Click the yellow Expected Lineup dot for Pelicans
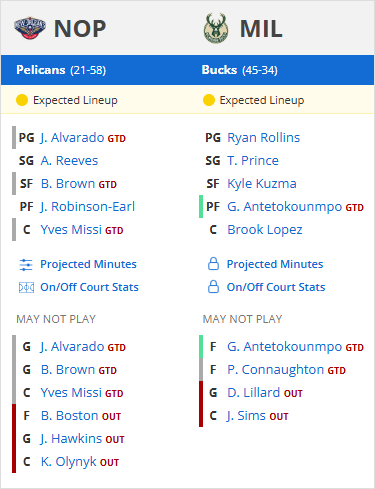Screen dimensions: 375x489 click(x=22, y=100)
